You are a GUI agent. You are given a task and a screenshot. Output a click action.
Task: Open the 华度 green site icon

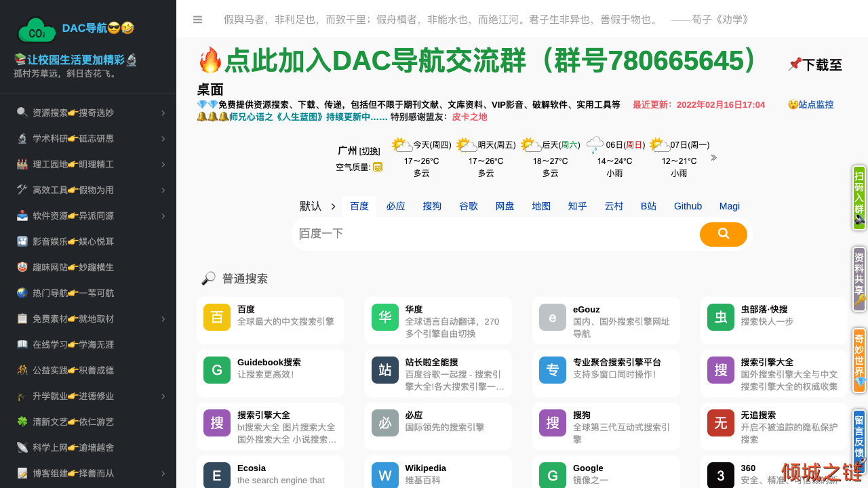coord(385,317)
